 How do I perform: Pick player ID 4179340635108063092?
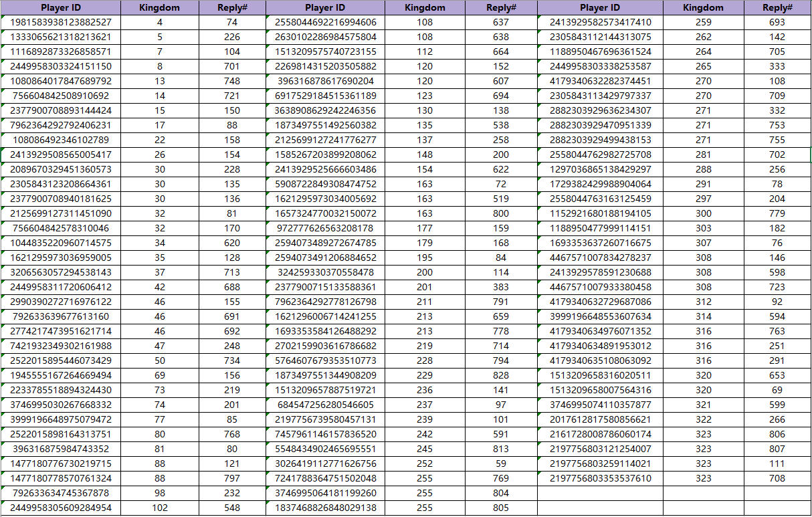(x=600, y=361)
